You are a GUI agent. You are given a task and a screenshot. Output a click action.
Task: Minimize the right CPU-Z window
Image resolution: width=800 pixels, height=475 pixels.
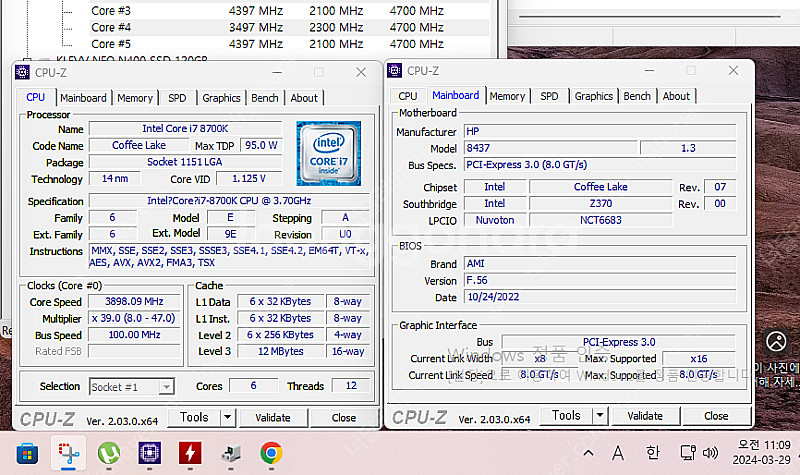click(x=649, y=70)
